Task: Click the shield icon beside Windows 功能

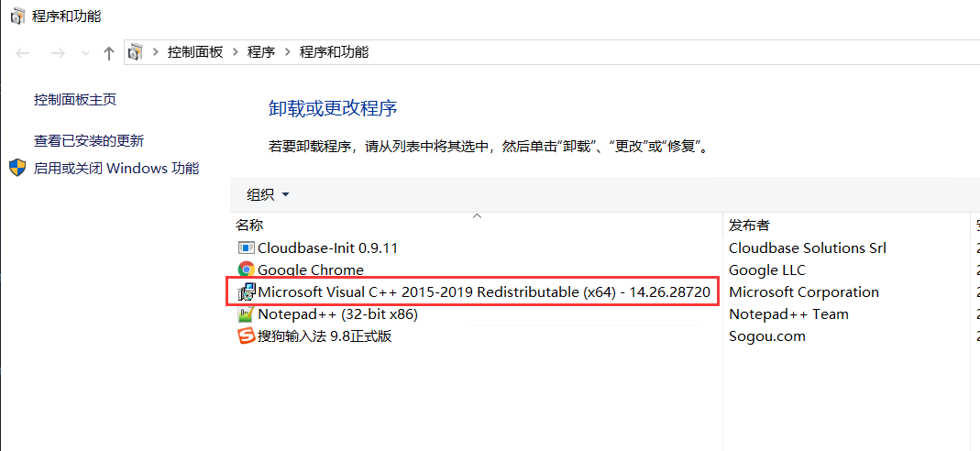Action: click(17, 168)
